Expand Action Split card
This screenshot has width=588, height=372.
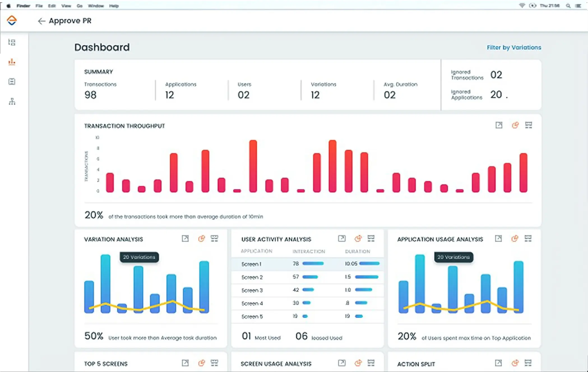tap(498, 363)
